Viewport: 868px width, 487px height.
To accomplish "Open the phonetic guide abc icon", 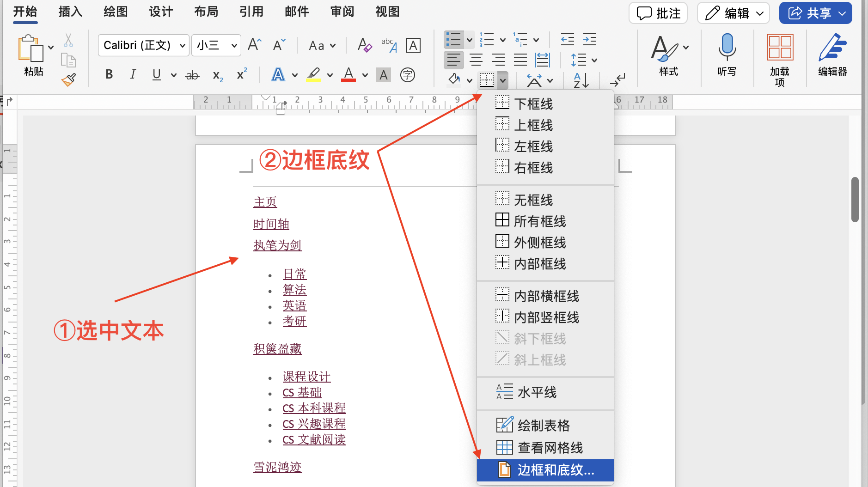I will point(389,45).
